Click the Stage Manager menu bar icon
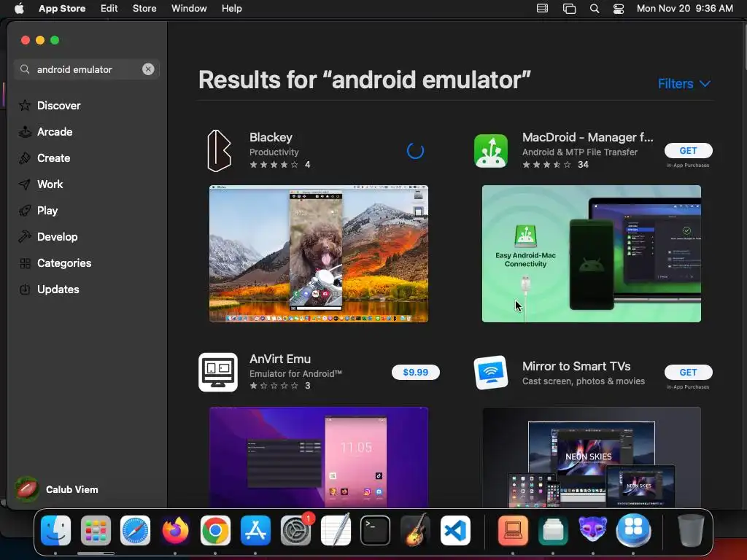The width and height of the screenshot is (747, 560). 569,9
